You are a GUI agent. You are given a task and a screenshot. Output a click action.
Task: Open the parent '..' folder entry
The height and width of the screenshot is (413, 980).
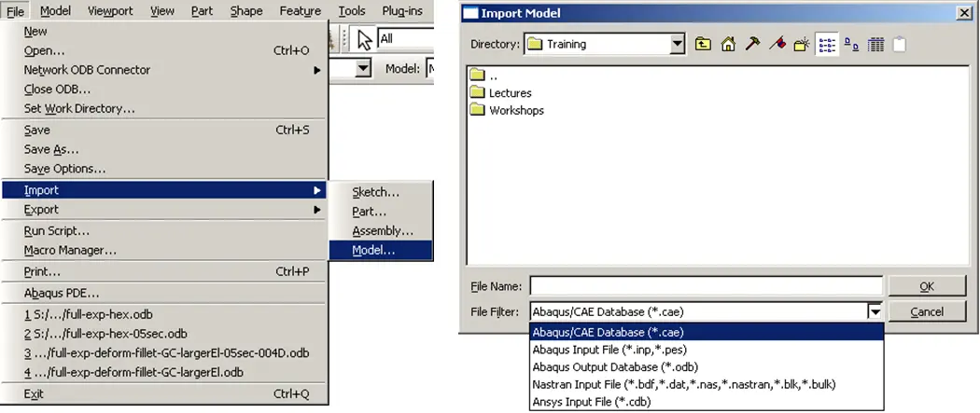(x=484, y=76)
